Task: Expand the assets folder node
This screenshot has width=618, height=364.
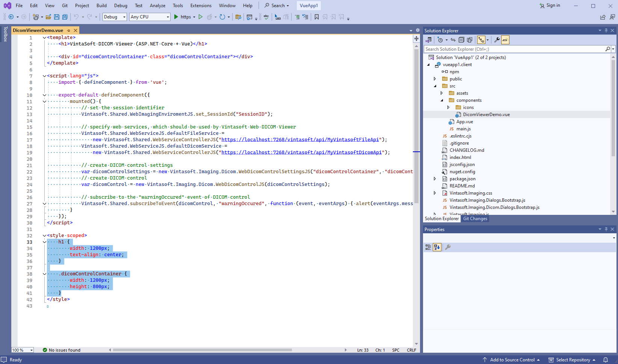Action: coord(441,93)
